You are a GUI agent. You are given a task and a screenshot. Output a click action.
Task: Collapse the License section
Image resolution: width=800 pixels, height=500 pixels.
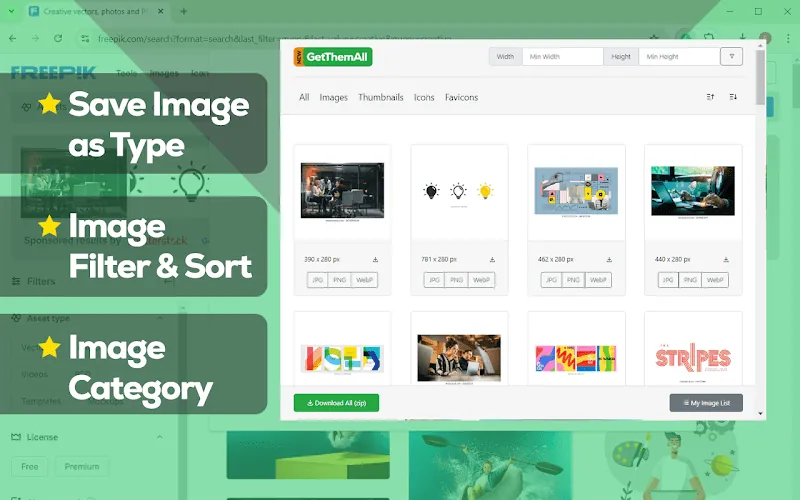point(160,437)
